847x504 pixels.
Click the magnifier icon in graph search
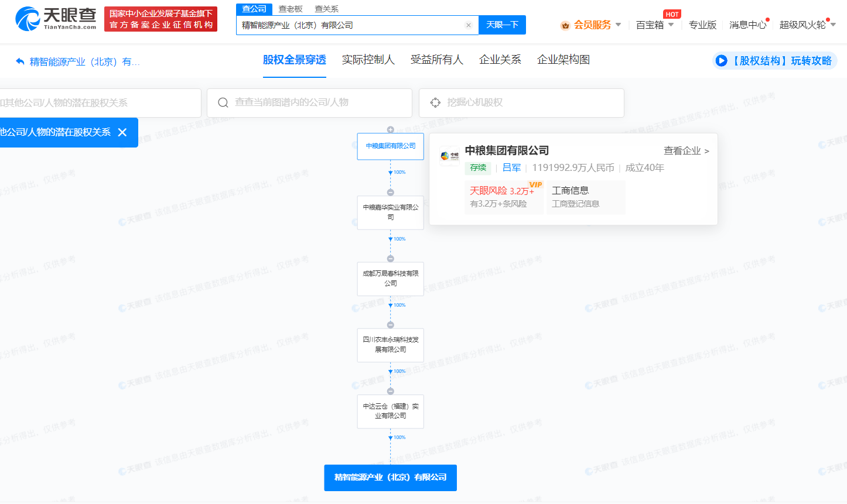click(x=223, y=103)
